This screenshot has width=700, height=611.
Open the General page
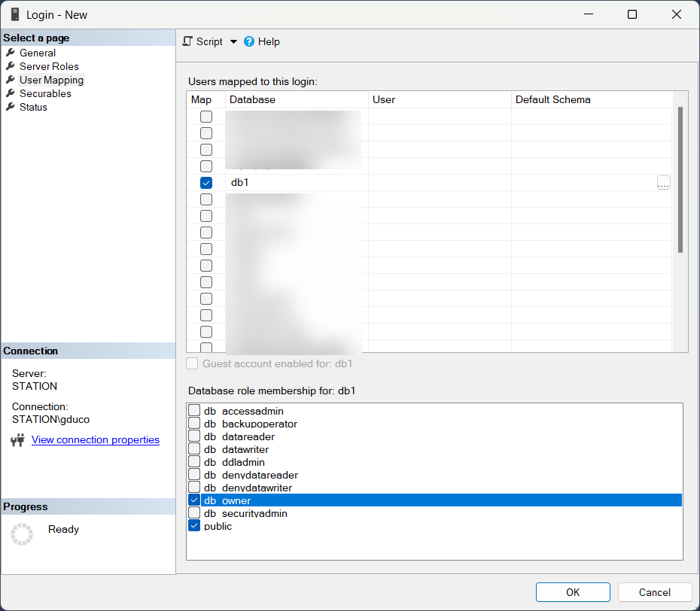[x=38, y=53]
